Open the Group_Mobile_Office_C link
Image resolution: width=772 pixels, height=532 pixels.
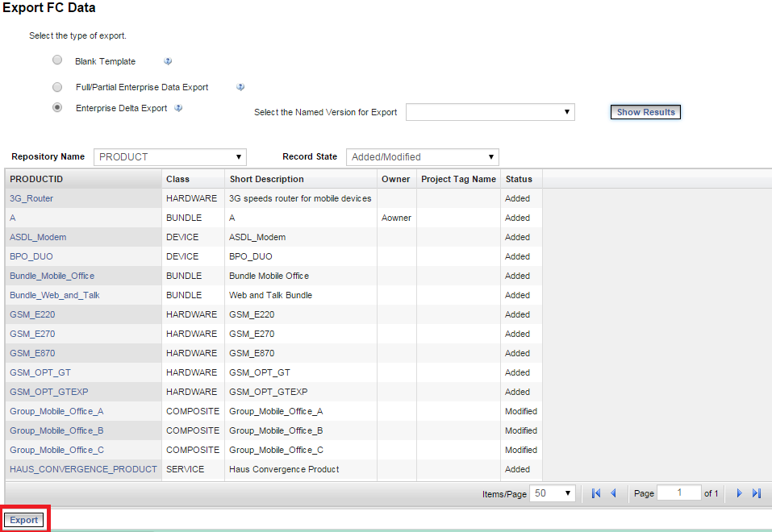tap(56, 450)
